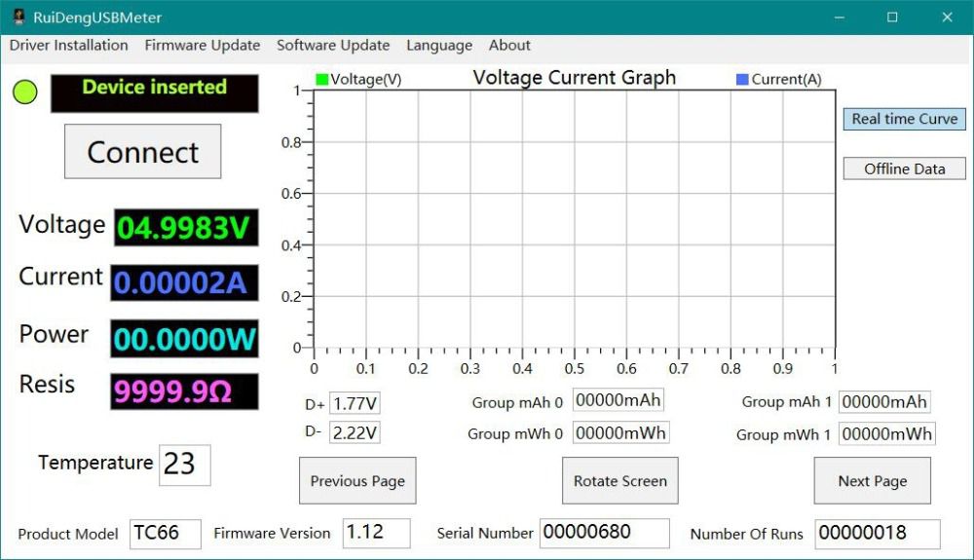Go to the Next Page

click(872, 481)
